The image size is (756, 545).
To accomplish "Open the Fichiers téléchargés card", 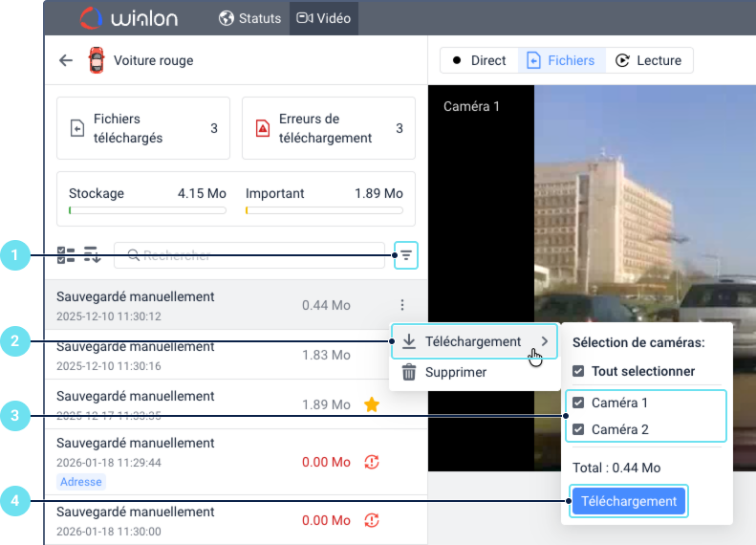I will (143, 128).
